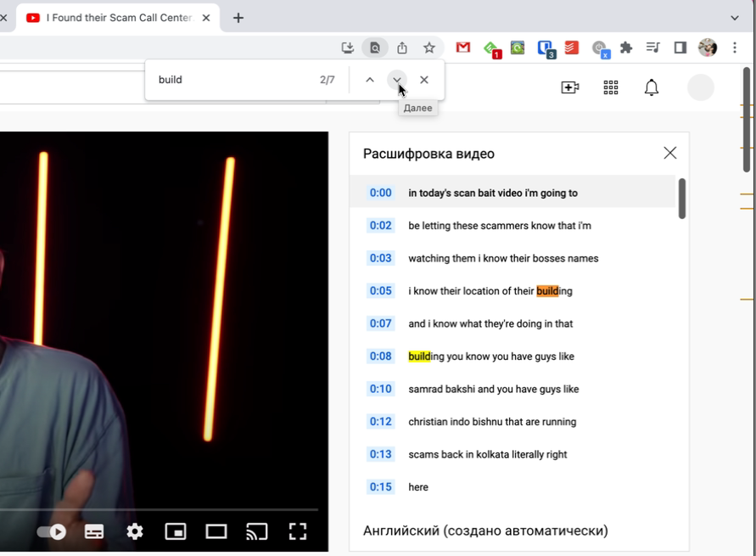The width and height of the screenshot is (756, 556).
Task: Jump to transcript timestamp 0:08
Action: tap(380, 357)
